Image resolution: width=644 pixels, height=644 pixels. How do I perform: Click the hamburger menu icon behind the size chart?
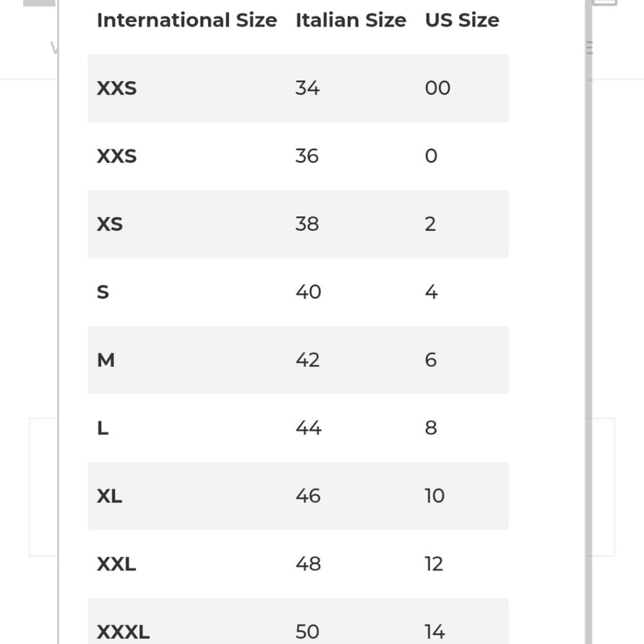tap(590, 48)
